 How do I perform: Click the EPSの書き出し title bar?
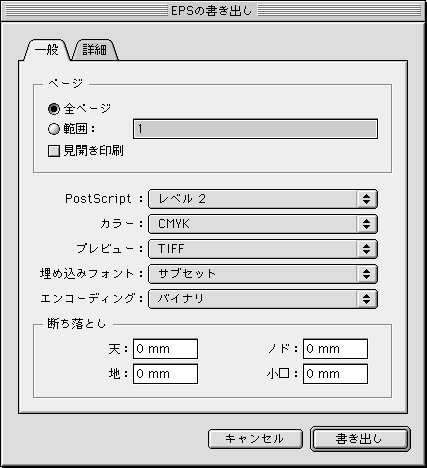[x=213, y=11]
